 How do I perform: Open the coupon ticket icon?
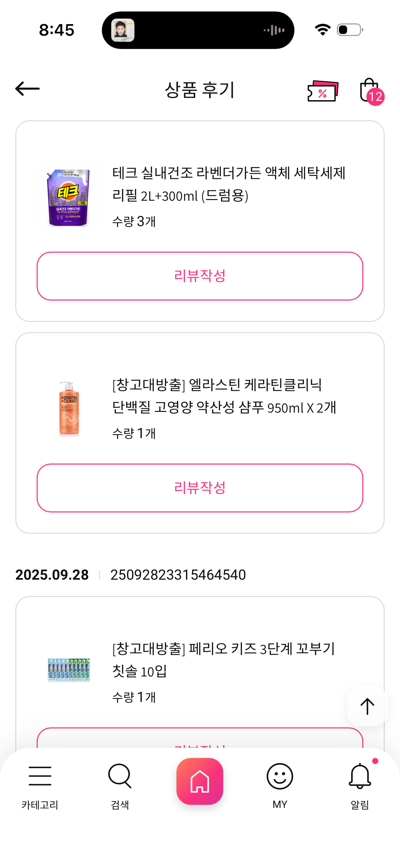(x=323, y=91)
